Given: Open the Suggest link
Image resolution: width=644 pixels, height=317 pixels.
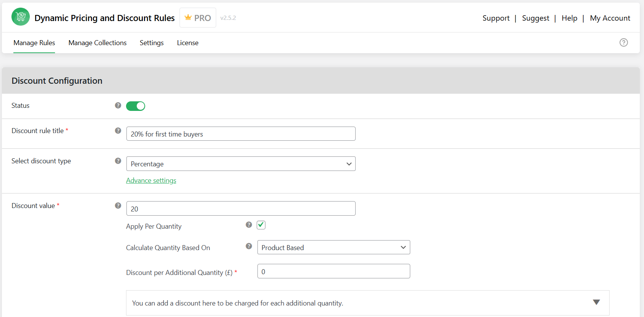Looking at the screenshot, I should click(536, 18).
